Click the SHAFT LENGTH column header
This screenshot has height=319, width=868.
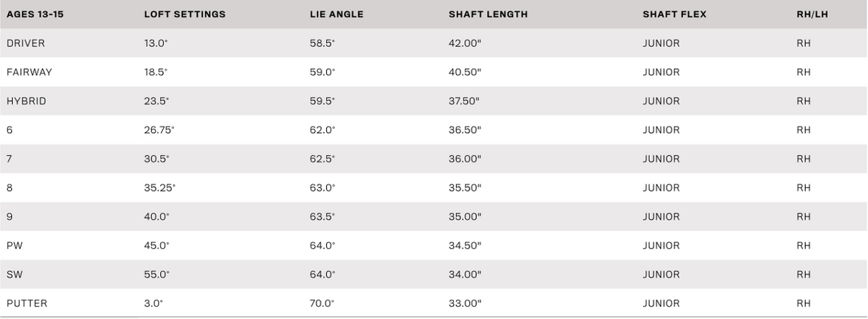[488, 14]
